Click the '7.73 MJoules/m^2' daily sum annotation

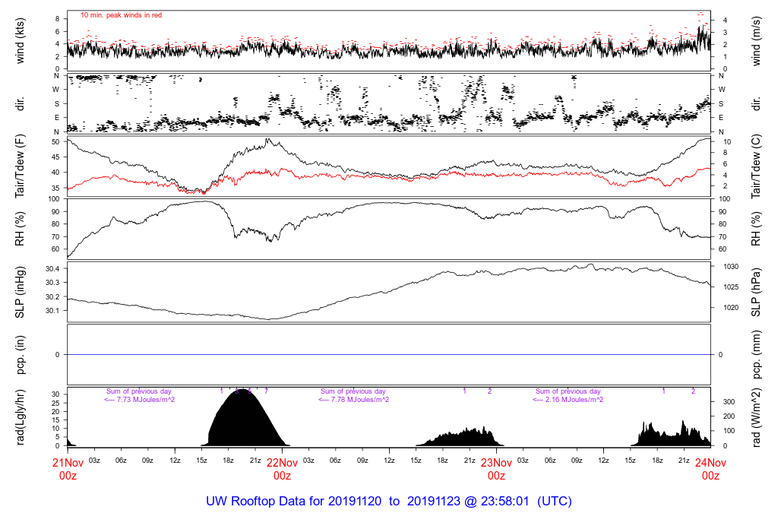[x=140, y=400]
